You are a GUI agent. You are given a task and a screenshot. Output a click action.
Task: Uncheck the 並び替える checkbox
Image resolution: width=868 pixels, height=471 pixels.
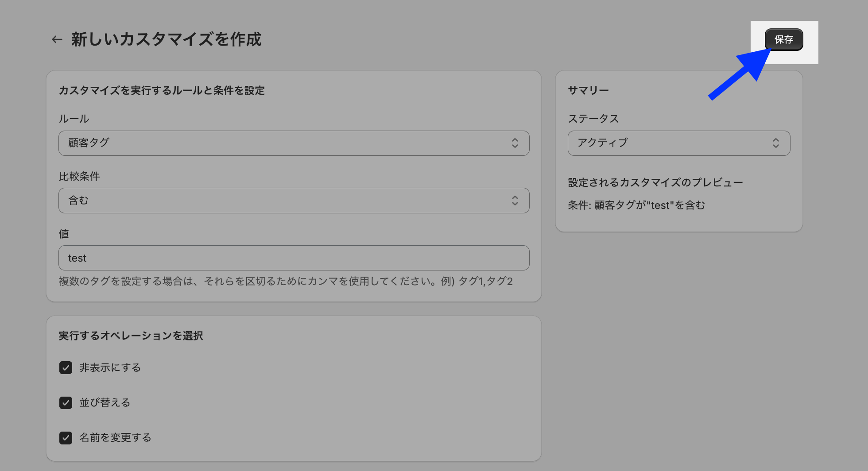(x=66, y=403)
